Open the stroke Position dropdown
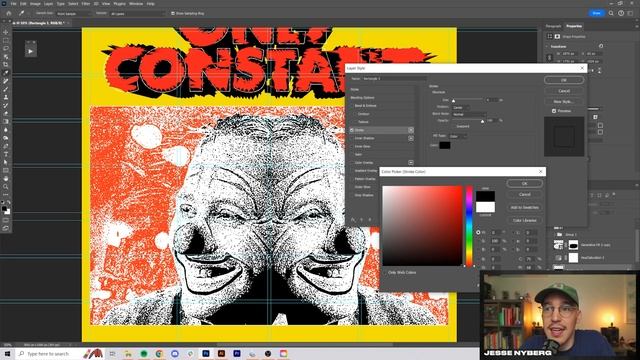The width and height of the screenshot is (640, 360). pos(460,108)
